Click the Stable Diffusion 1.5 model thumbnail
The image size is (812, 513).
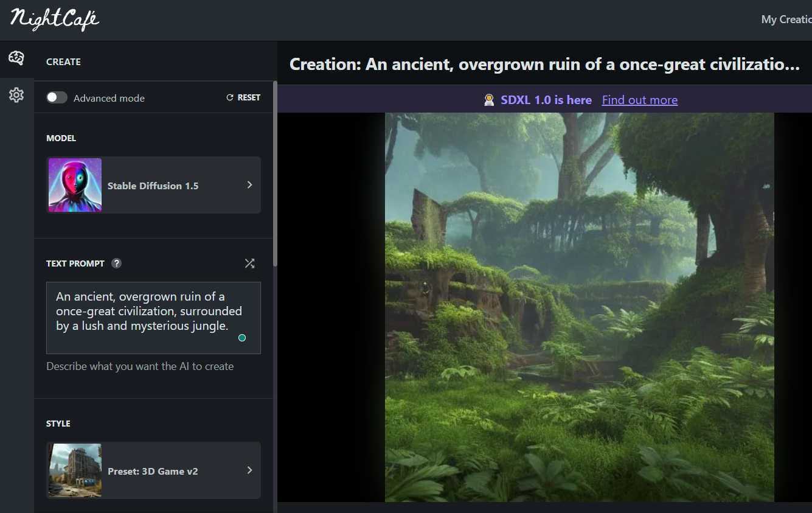pyautogui.click(x=75, y=185)
